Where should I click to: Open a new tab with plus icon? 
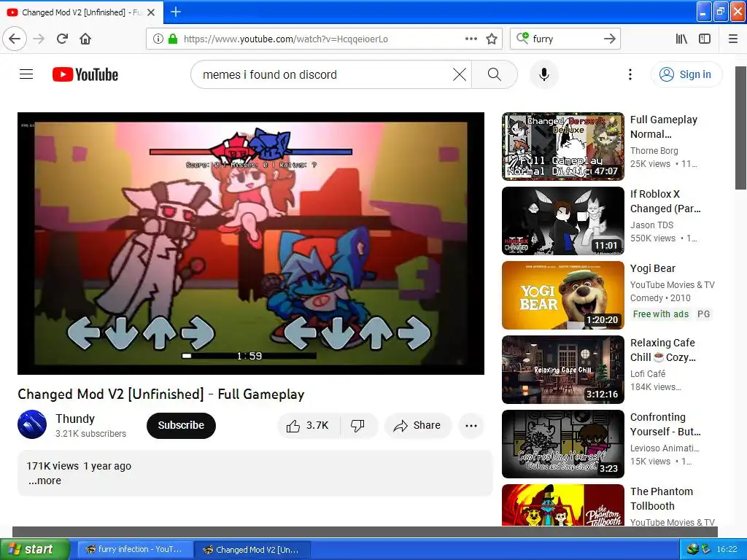click(x=175, y=12)
